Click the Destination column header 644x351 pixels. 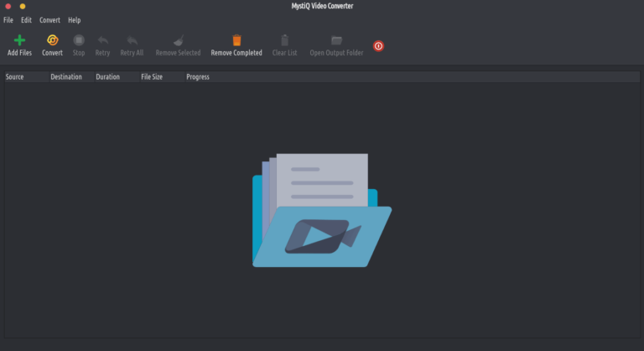click(66, 77)
